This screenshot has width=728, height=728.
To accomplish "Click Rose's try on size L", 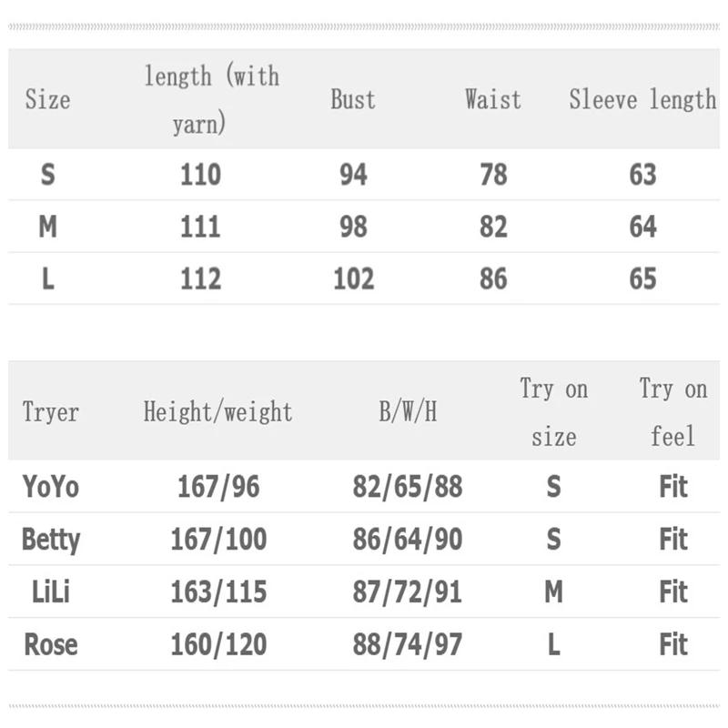I will 553,645.
